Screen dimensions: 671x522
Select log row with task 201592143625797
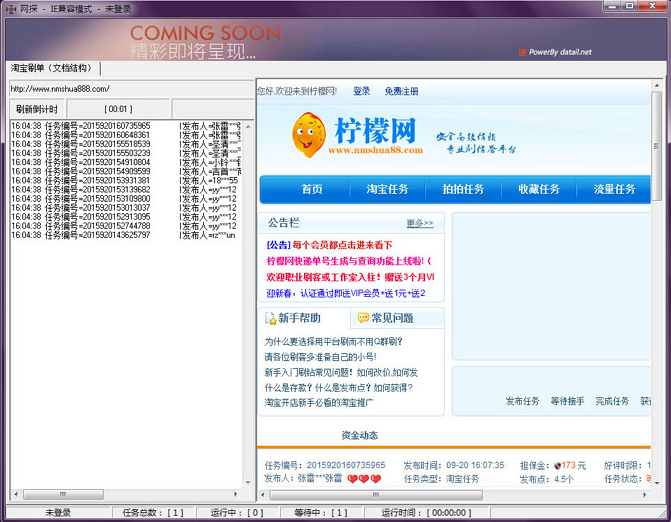point(126,235)
